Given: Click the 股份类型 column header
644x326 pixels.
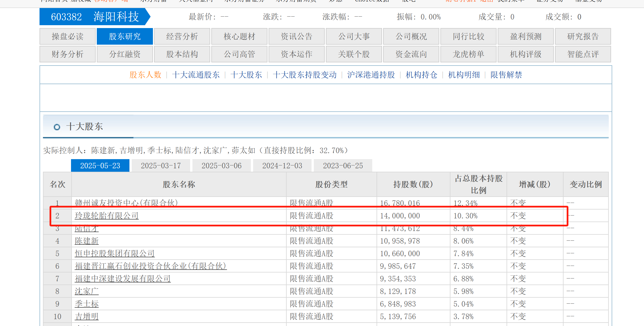Looking at the screenshot, I should 332,184.
